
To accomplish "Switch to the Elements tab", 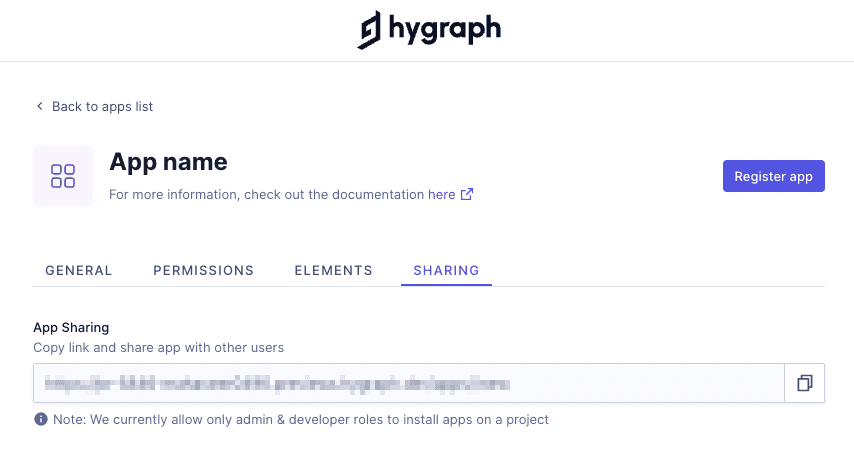I will (333, 270).
